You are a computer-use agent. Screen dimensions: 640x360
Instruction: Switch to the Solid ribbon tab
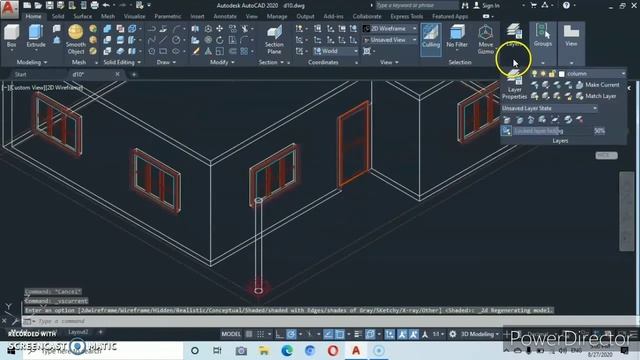coord(58,16)
